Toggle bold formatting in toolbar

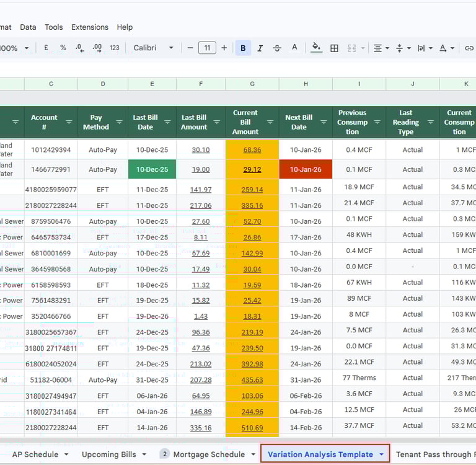click(x=243, y=48)
